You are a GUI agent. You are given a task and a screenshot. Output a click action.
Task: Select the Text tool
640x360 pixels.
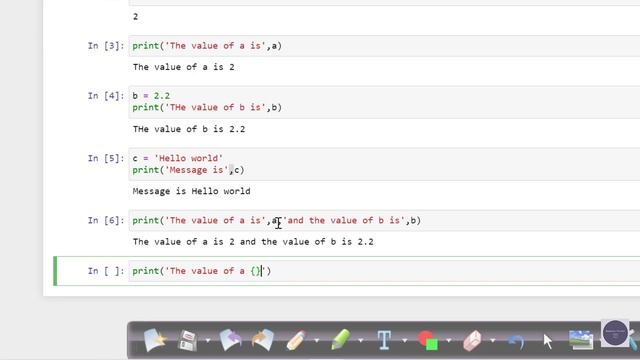point(384,340)
